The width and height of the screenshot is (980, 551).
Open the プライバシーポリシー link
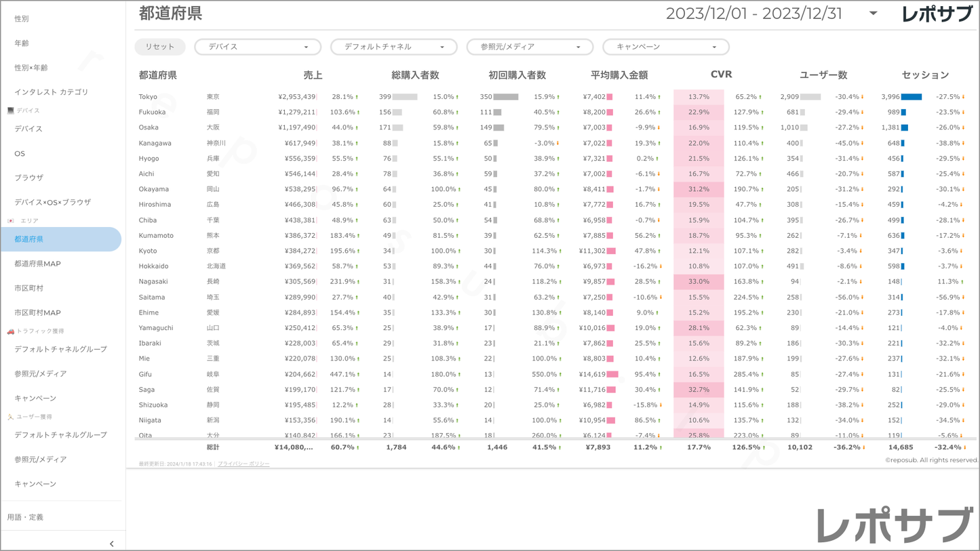(243, 464)
